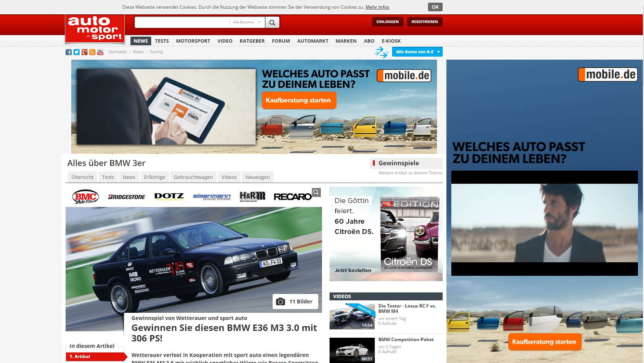Accept cookies with the OK button
Viewport: 644px width, 363px height.
435,7
